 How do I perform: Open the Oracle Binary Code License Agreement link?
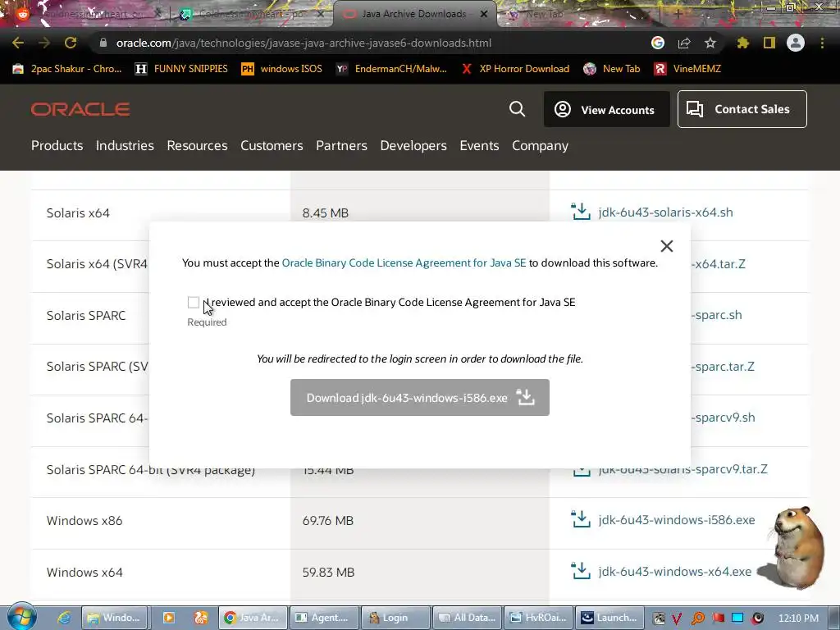(404, 263)
